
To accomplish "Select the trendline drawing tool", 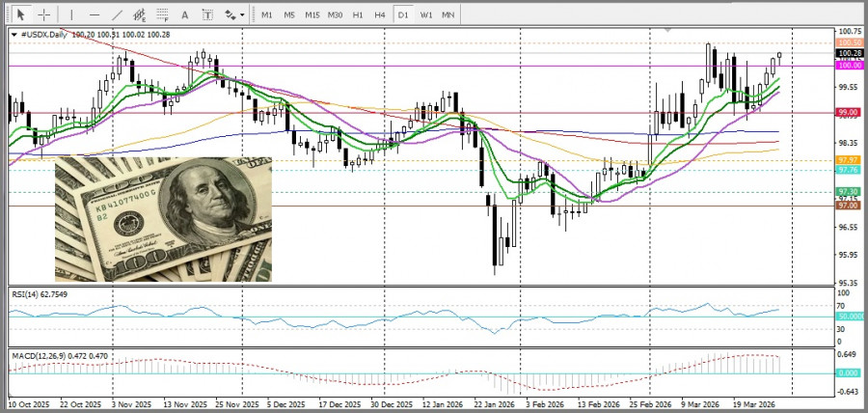I will pyautogui.click(x=117, y=15).
